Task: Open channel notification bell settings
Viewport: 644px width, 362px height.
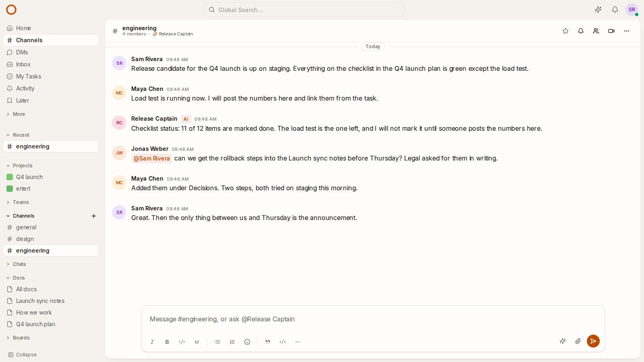Action: coord(581,31)
